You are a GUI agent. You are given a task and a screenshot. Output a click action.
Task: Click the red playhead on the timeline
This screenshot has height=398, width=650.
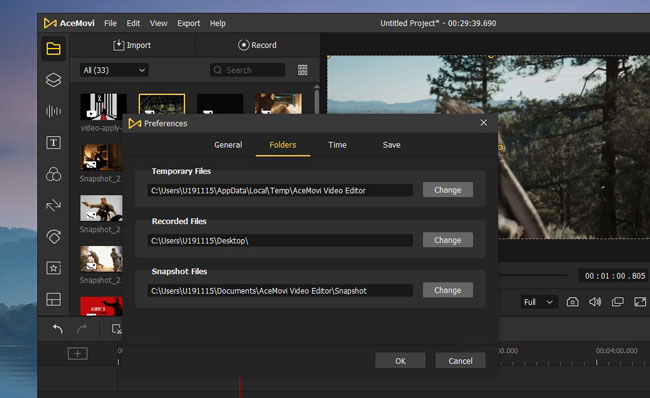coord(240,387)
